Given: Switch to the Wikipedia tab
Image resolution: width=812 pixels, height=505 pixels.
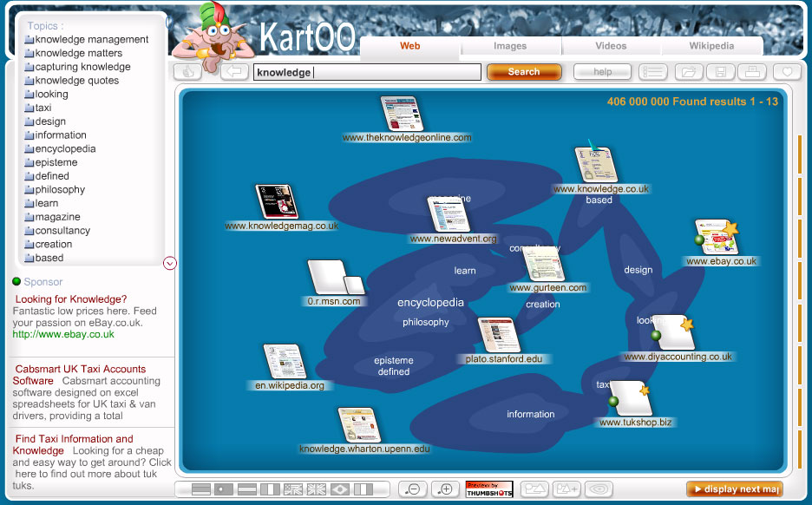Looking at the screenshot, I should [711, 46].
